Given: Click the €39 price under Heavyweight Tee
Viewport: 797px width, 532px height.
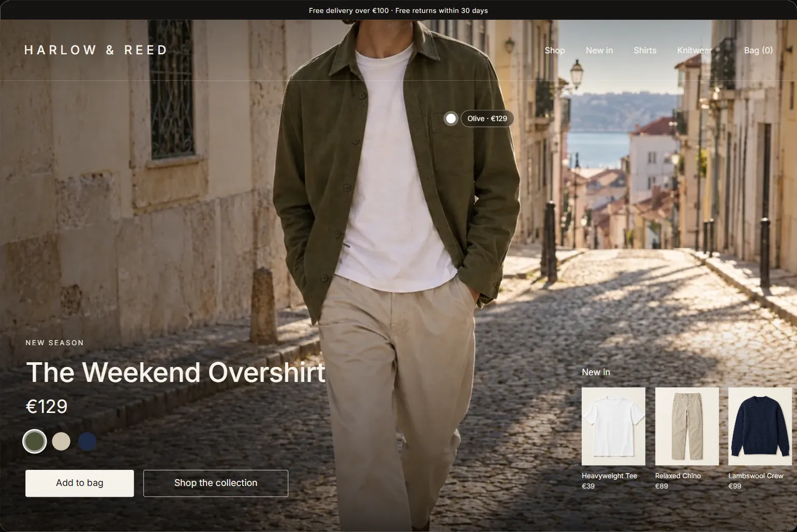Looking at the screenshot, I should click(x=588, y=486).
